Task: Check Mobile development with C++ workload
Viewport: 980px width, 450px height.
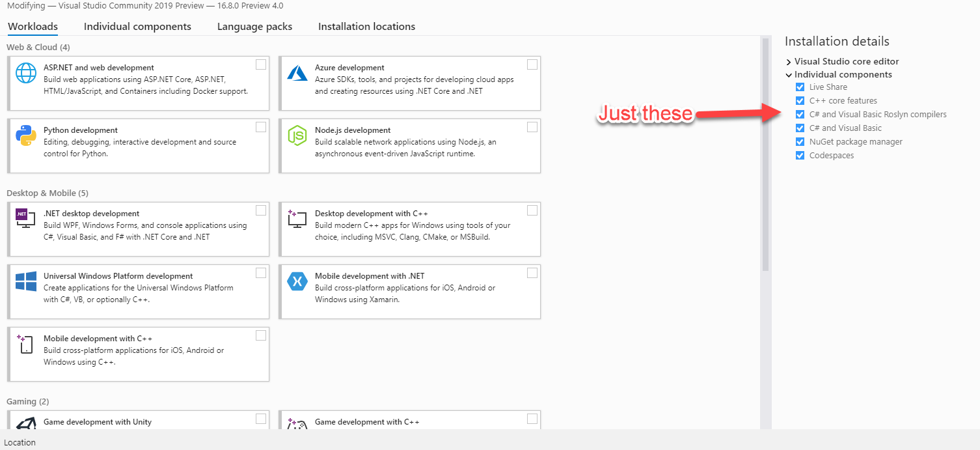Action: click(261, 335)
